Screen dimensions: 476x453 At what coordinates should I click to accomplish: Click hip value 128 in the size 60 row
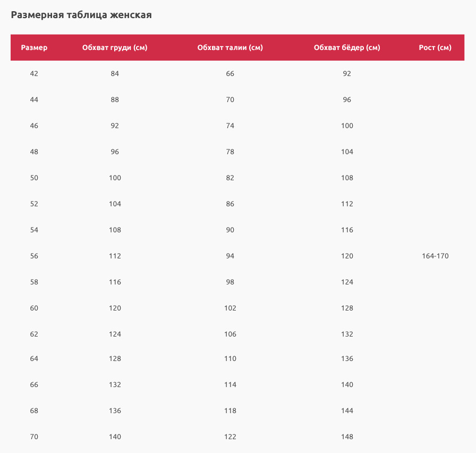347,308
